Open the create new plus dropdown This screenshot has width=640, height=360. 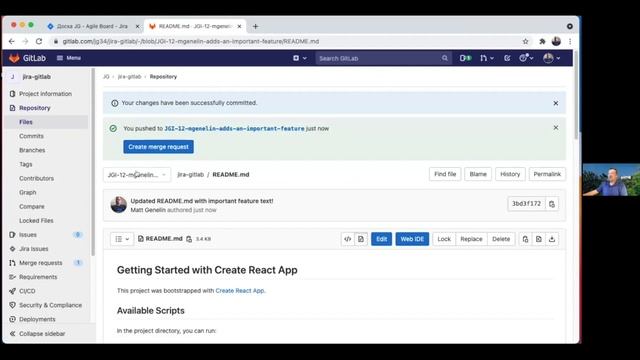(300, 58)
